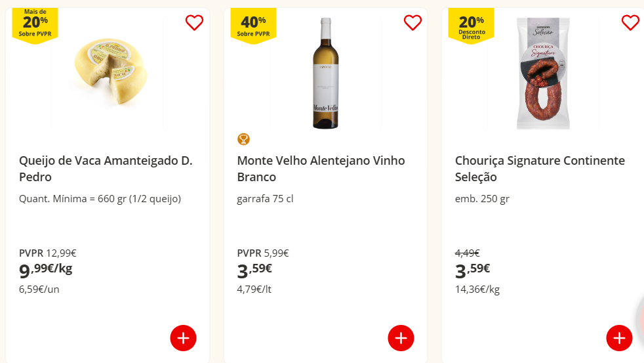
Task: Add Chouriça Signature to cart
Action: click(619, 338)
